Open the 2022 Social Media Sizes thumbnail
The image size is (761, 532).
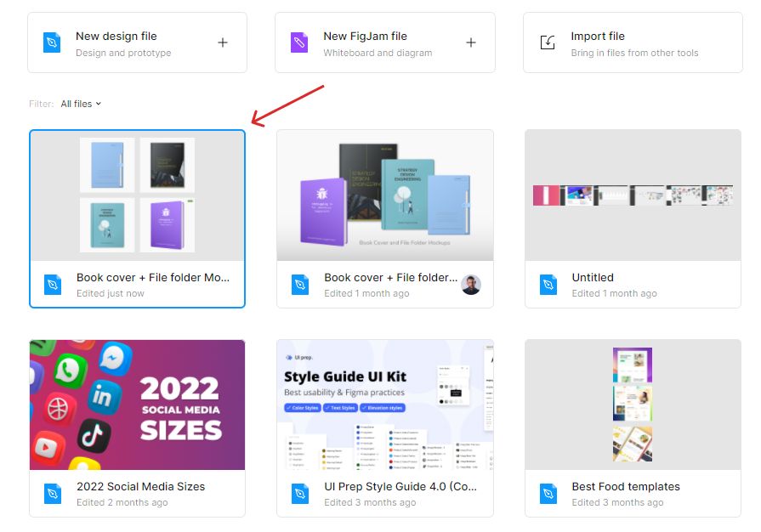(138, 405)
